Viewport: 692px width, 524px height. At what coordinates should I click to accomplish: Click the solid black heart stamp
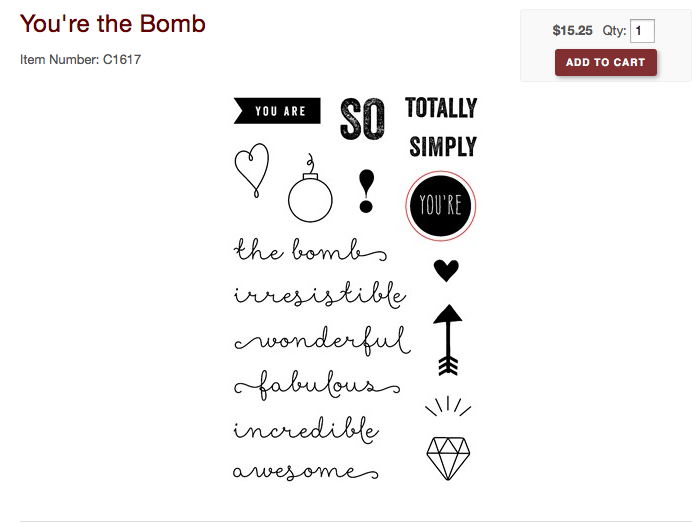(446, 270)
